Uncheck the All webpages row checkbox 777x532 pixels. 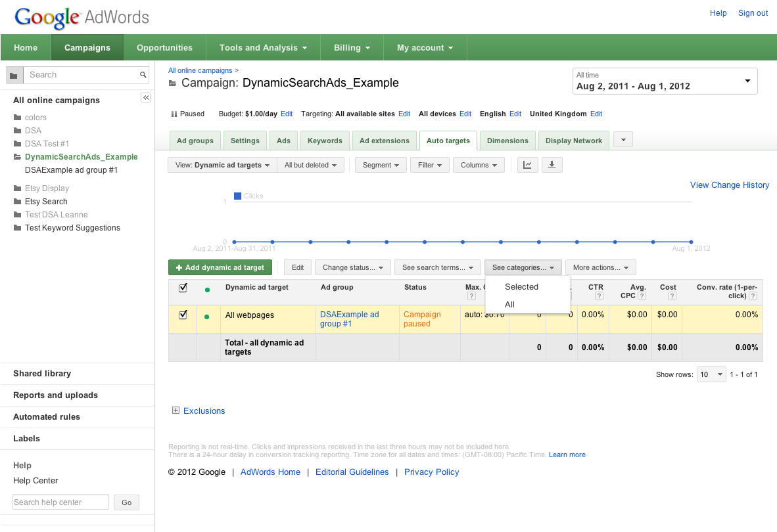click(x=183, y=315)
